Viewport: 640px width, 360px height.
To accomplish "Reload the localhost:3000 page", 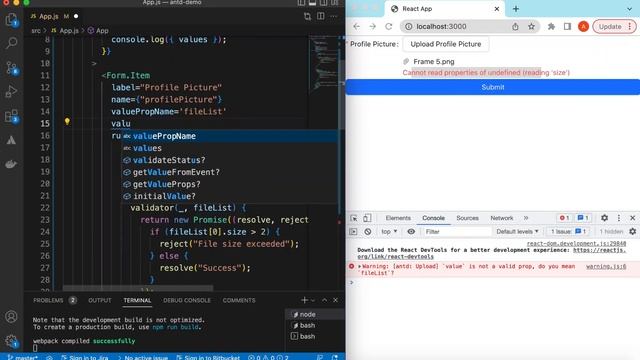I will point(389,27).
